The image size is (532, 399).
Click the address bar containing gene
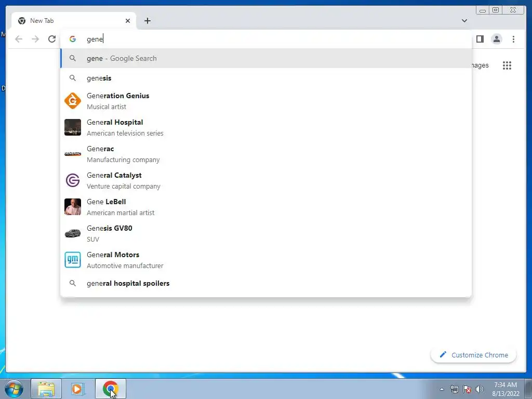pos(266,39)
